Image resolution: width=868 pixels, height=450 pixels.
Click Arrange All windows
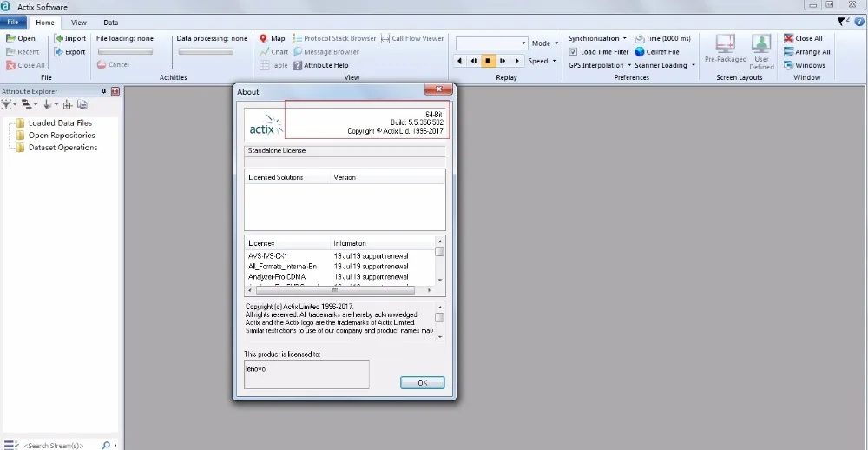(806, 51)
